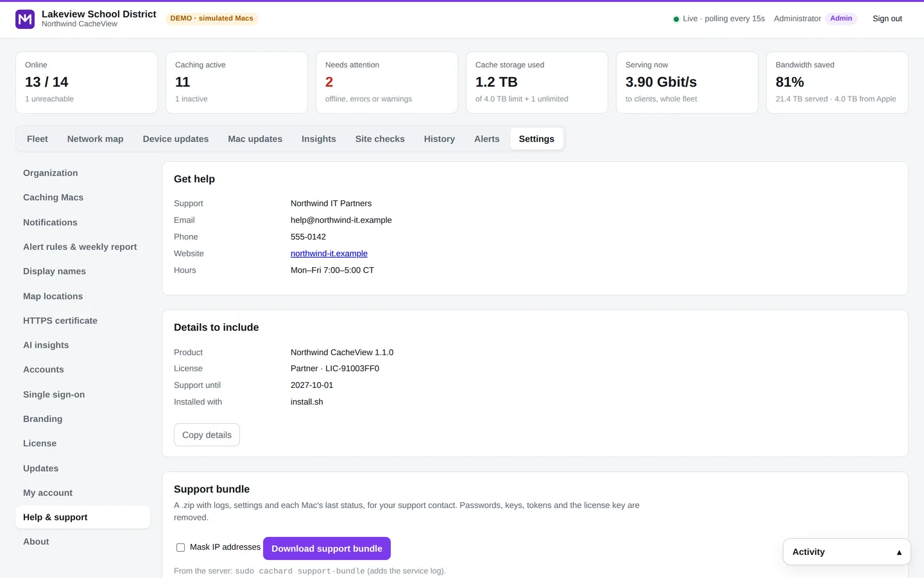This screenshot has width=924, height=578.
Task: View the History tab
Action: pyautogui.click(x=440, y=139)
